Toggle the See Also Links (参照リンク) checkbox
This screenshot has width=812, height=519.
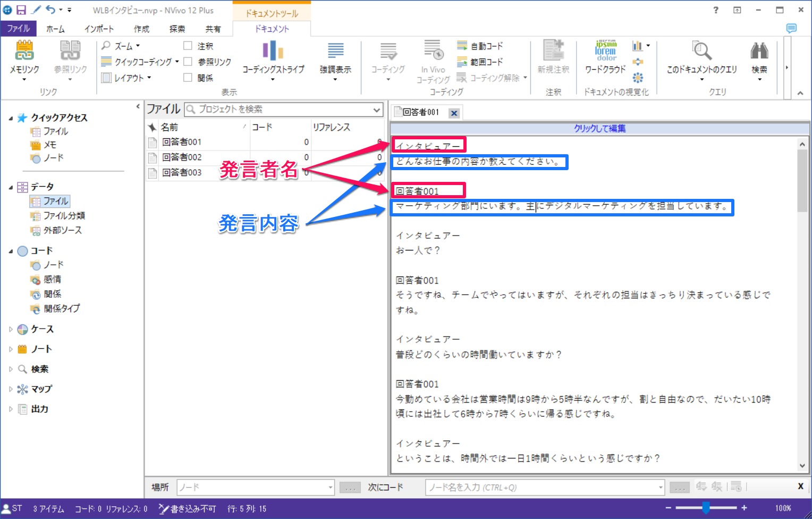[188, 62]
